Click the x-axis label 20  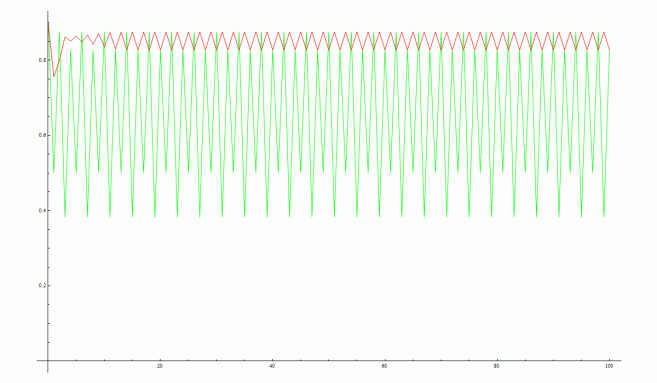coord(160,366)
